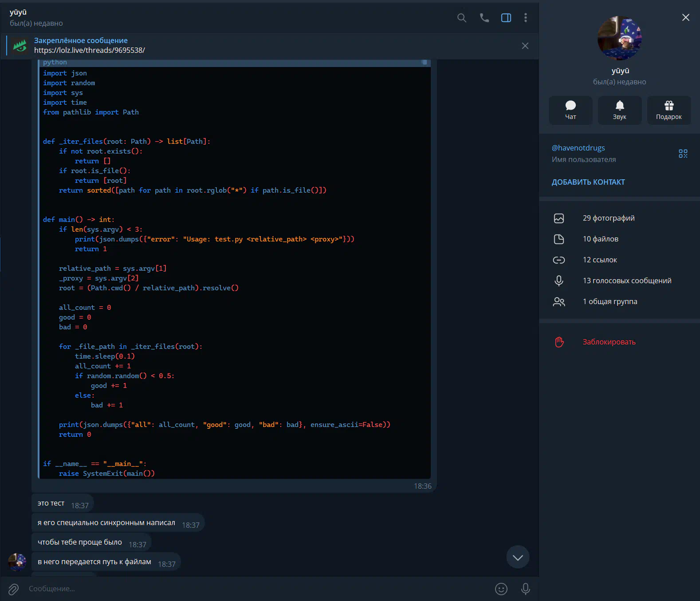Click ДОБАВИТЬ КОНТАКТ link
The width and height of the screenshot is (700, 601).
pos(588,182)
